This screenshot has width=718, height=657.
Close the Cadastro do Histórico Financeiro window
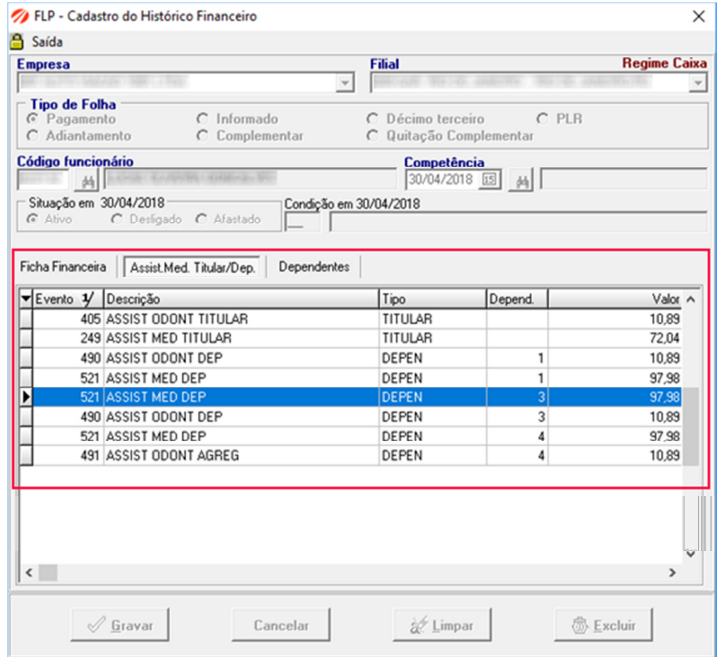(698, 16)
